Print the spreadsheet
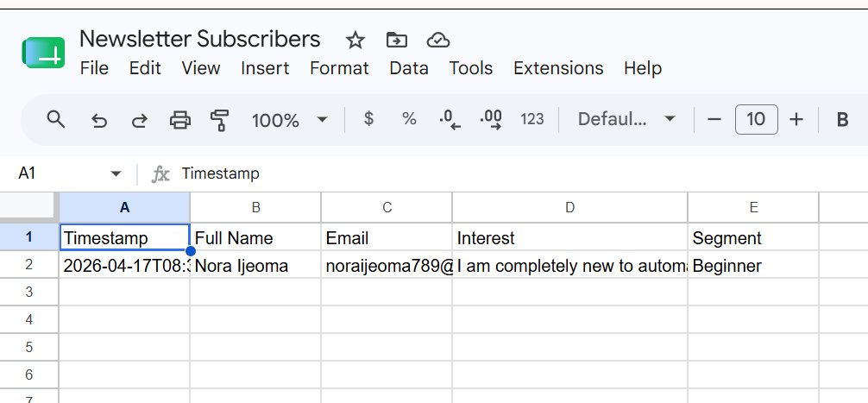The image size is (868, 403). [x=180, y=120]
